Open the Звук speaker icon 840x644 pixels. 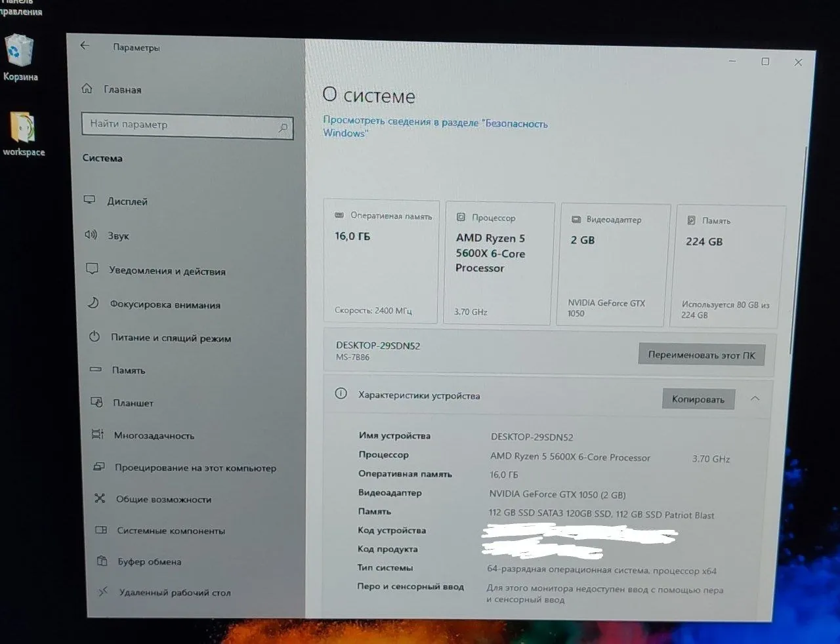(x=91, y=235)
